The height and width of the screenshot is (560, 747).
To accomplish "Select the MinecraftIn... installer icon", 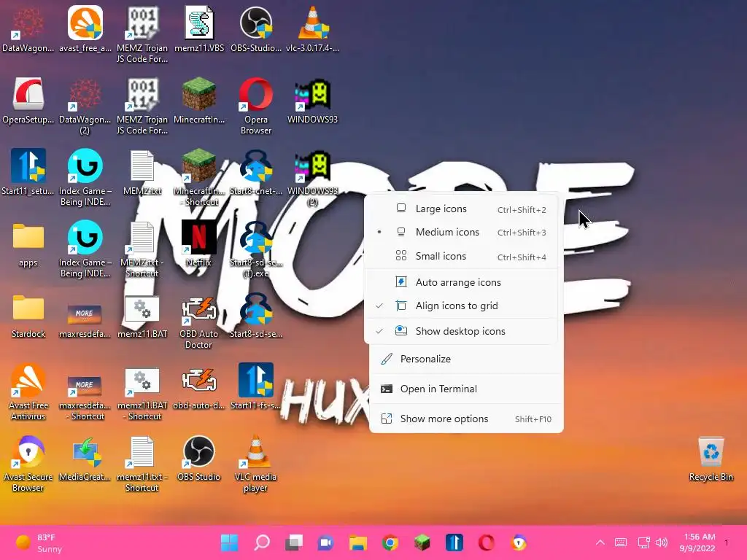I will click(199, 101).
